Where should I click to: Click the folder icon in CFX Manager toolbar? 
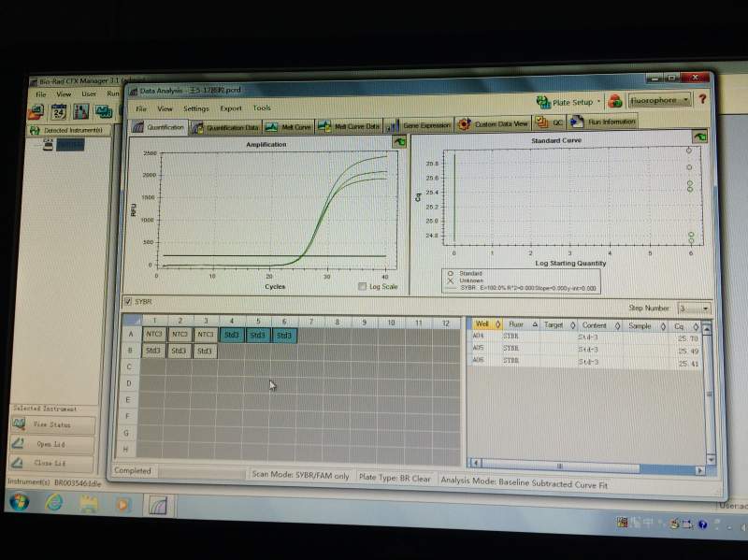click(x=36, y=112)
